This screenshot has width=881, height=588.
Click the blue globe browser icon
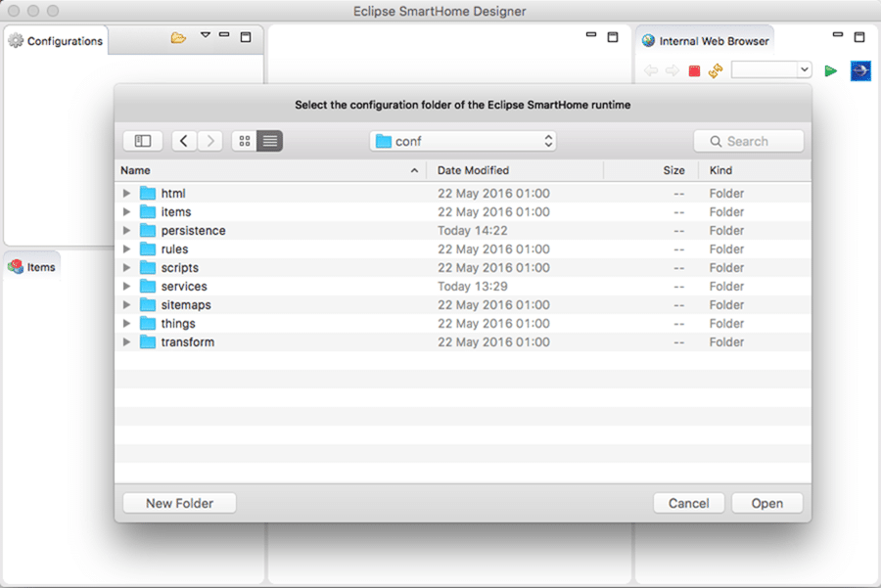point(860,70)
